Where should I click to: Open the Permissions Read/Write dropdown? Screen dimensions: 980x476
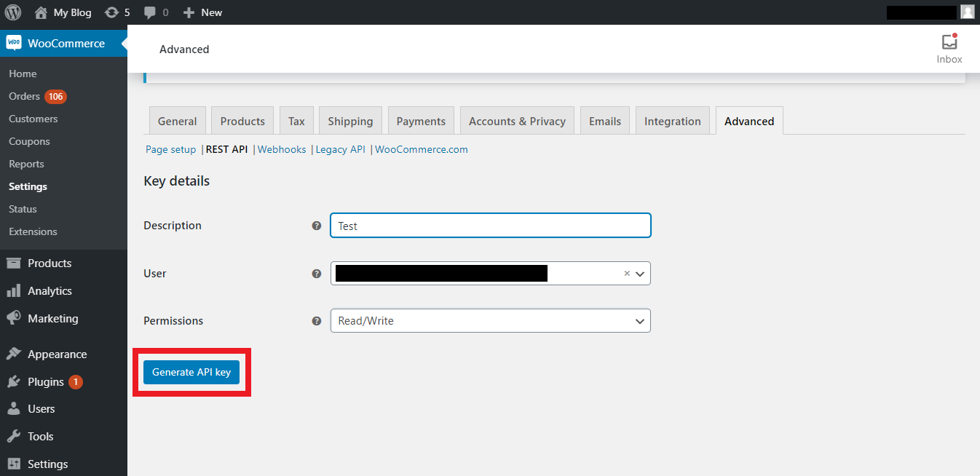(x=490, y=321)
